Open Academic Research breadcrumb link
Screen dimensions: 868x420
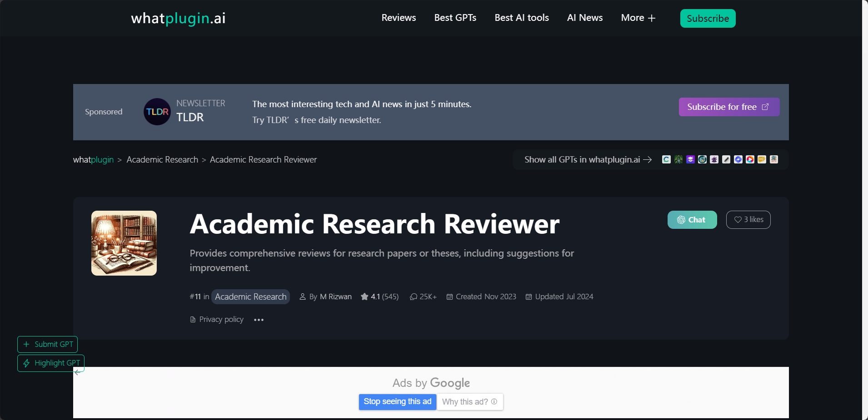(162, 159)
